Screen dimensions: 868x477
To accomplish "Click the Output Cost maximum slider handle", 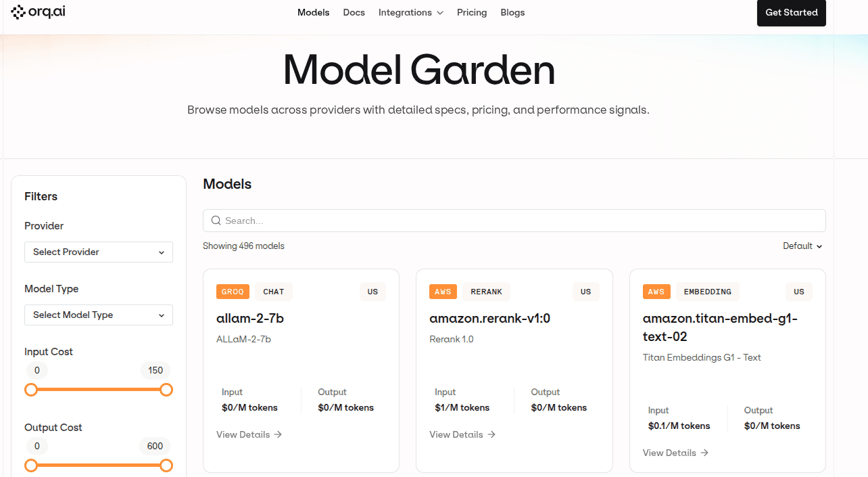I will tap(166, 465).
